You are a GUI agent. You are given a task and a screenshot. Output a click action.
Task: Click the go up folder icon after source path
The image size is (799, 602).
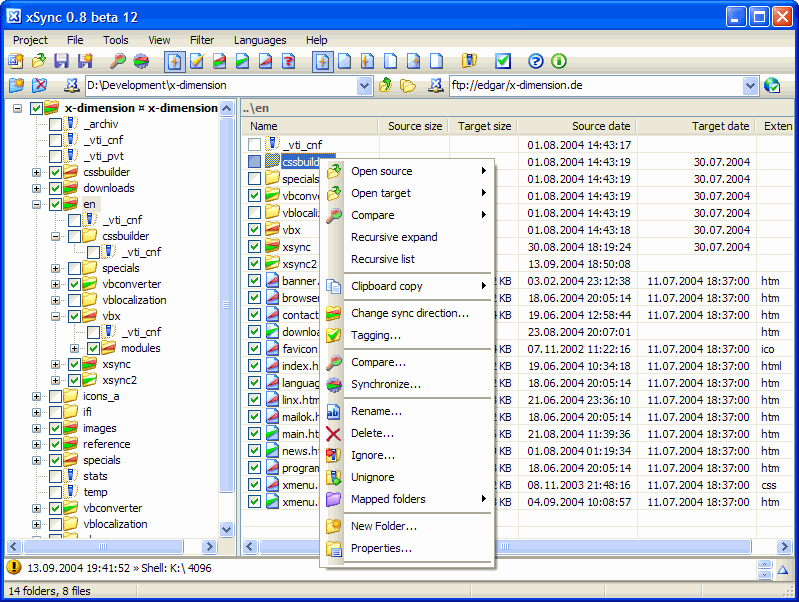click(x=385, y=85)
